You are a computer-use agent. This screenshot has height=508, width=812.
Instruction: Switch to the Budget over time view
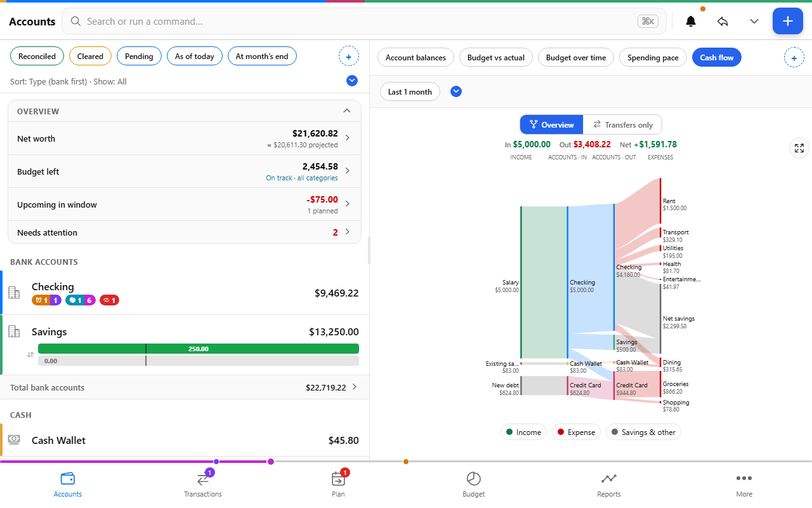576,58
